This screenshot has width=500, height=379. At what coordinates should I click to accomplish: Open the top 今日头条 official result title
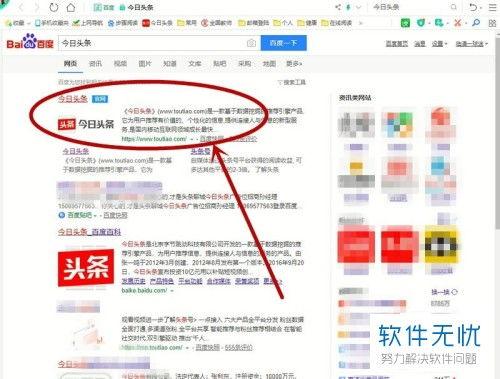pyautogui.click(x=73, y=99)
